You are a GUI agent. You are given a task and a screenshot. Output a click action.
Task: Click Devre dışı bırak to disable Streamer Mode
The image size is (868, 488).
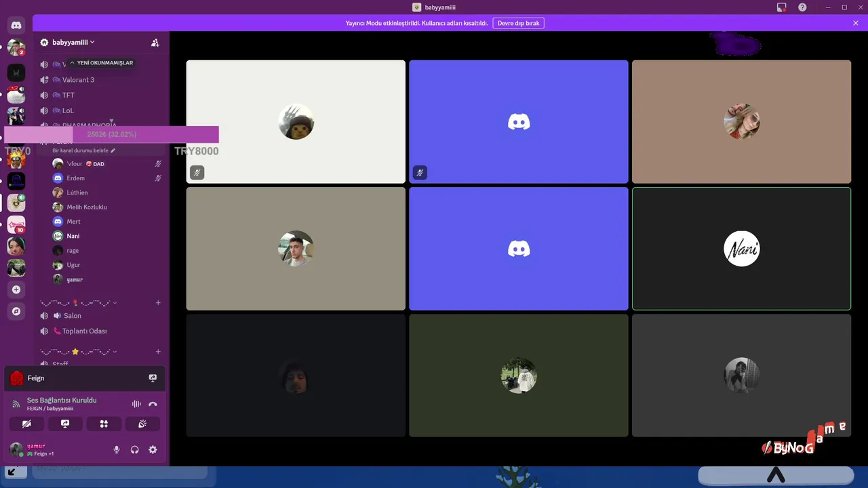click(518, 23)
